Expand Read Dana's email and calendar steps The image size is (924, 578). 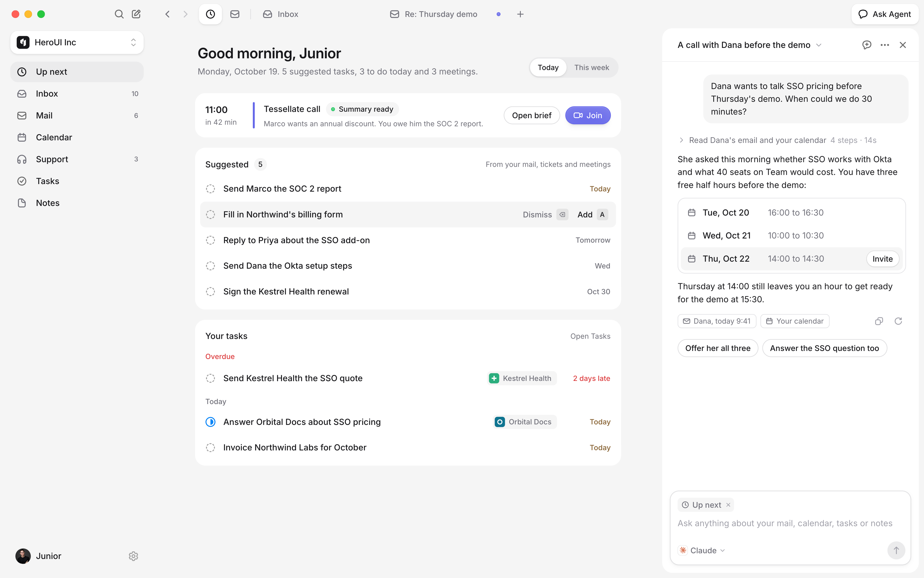pos(777,140)
